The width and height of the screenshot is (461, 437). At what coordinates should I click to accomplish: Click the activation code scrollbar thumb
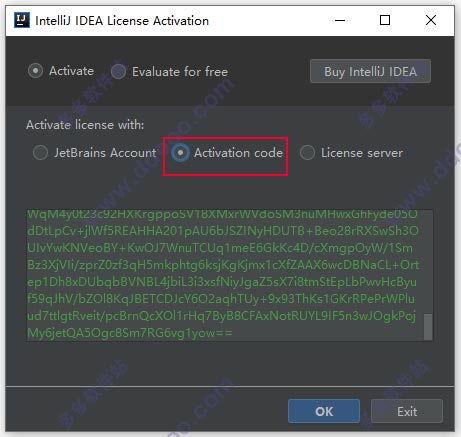(428, 327)
